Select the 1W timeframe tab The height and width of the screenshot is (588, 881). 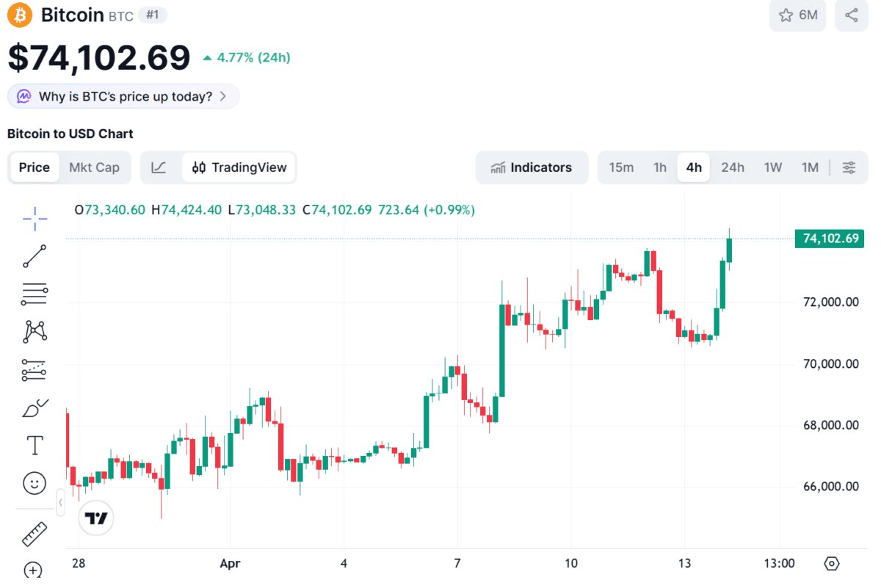click(x=772, y=167)
